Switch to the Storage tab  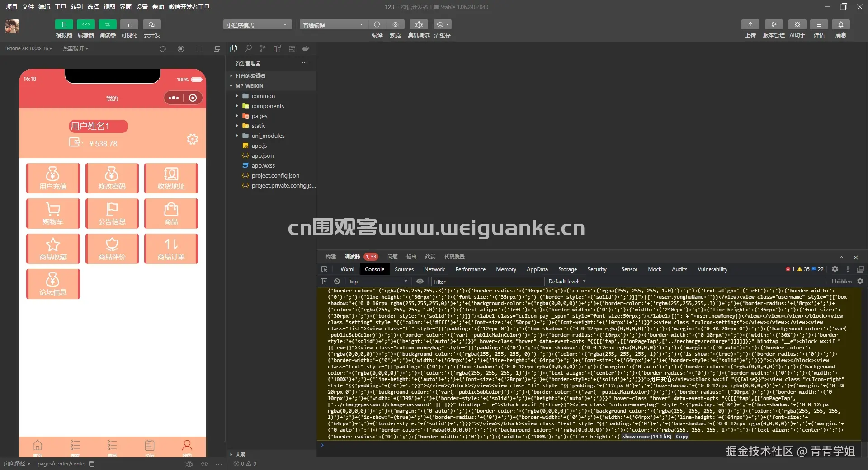coord(567,269)
